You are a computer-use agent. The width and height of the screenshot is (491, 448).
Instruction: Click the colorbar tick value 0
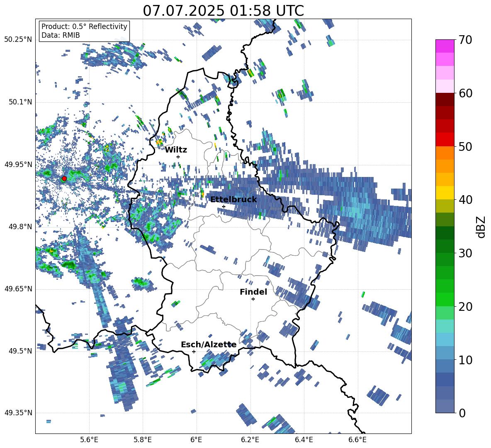(462, 413)
